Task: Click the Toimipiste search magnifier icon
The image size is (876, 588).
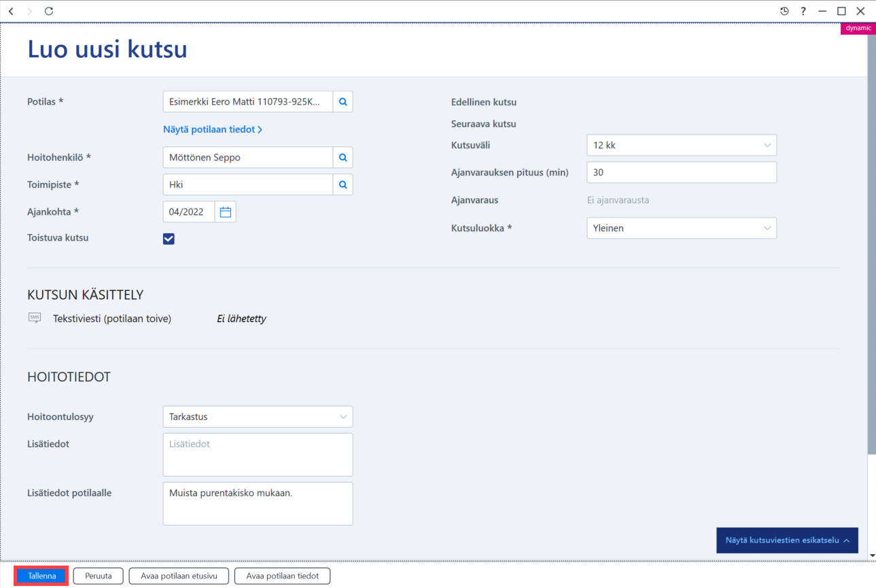Action: [343, 185]
